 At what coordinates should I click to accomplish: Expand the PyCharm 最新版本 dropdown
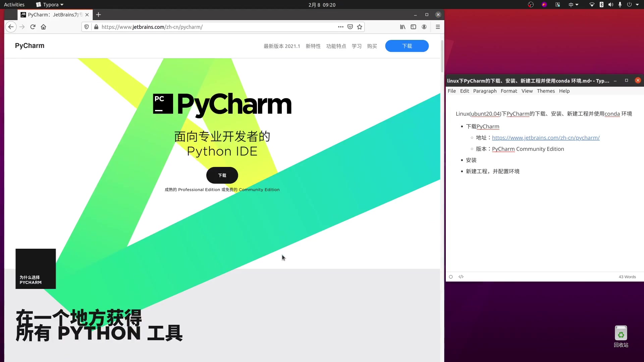[x=281, y=46]
